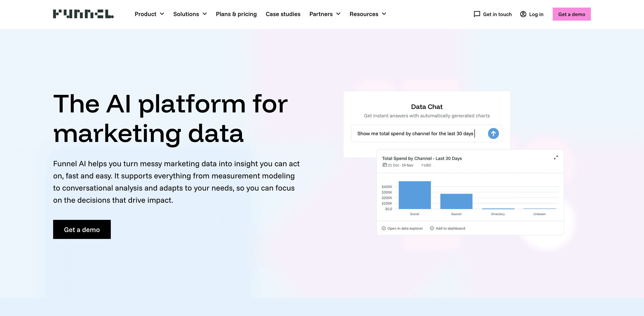Go to Plans & pricing page

236,14
